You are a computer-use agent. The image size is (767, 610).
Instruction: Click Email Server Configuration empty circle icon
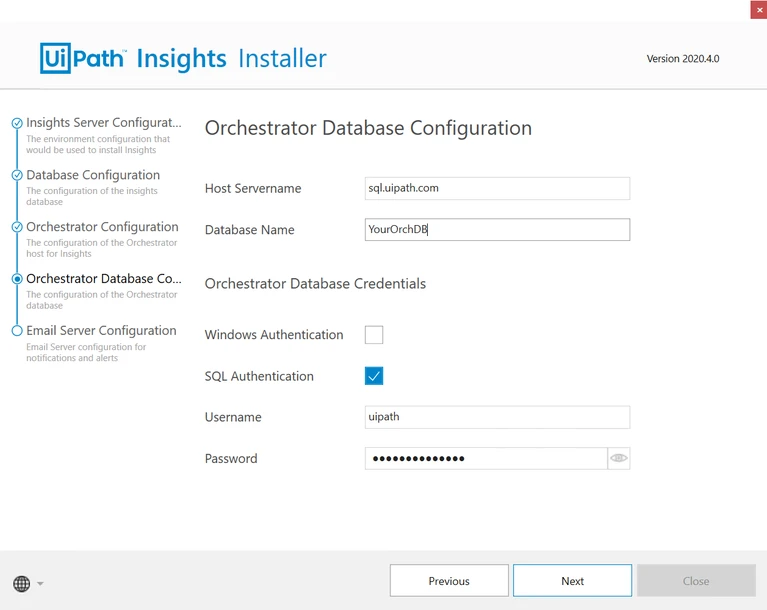pyautogui.click(x=17, y=331)
